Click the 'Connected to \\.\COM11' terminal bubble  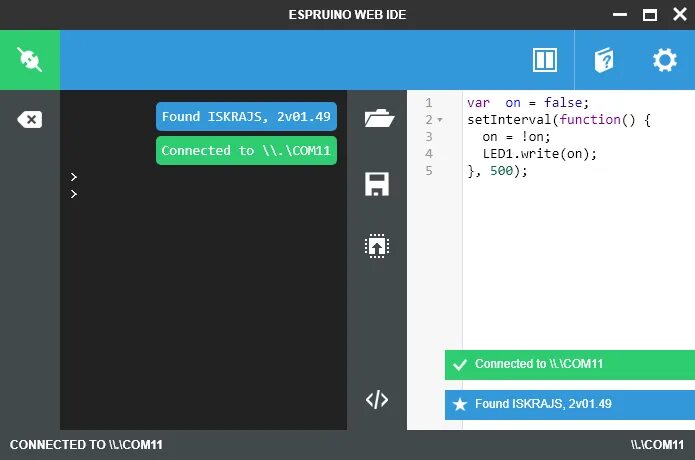pos(246,151)
